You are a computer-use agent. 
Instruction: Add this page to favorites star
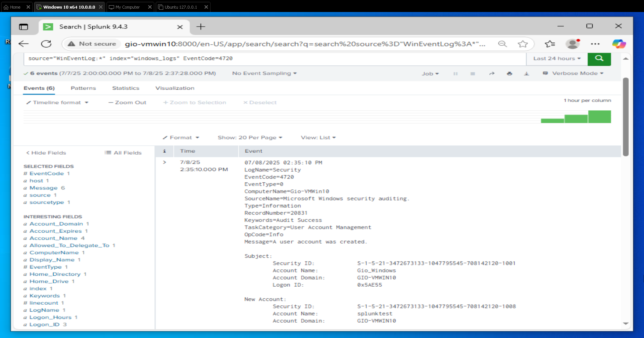coord(522,44)
